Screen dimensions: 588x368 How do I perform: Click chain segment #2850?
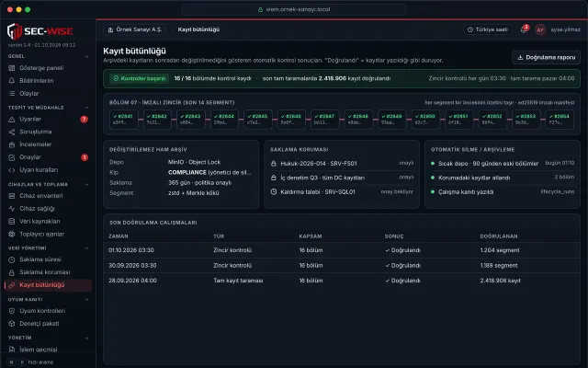(425, 120)
